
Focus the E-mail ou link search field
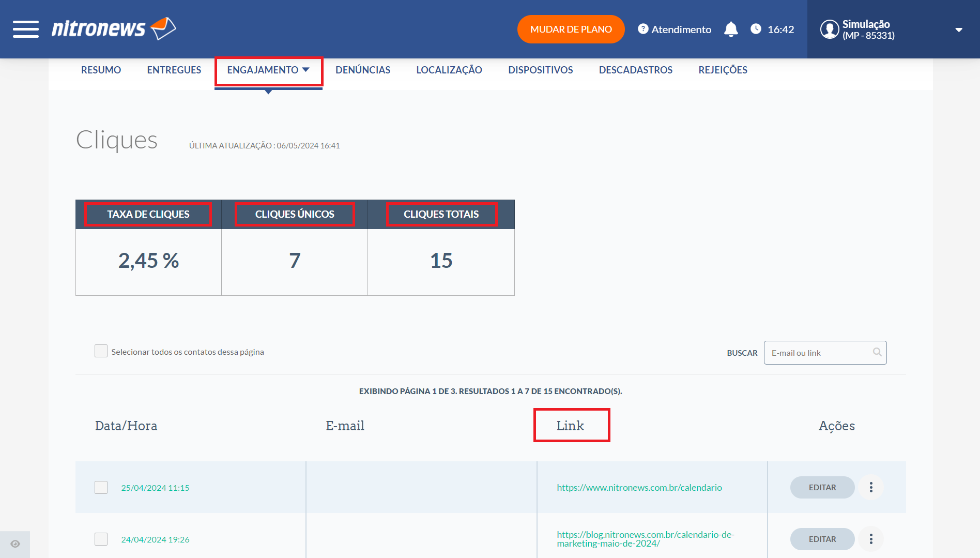pos(825,353)
